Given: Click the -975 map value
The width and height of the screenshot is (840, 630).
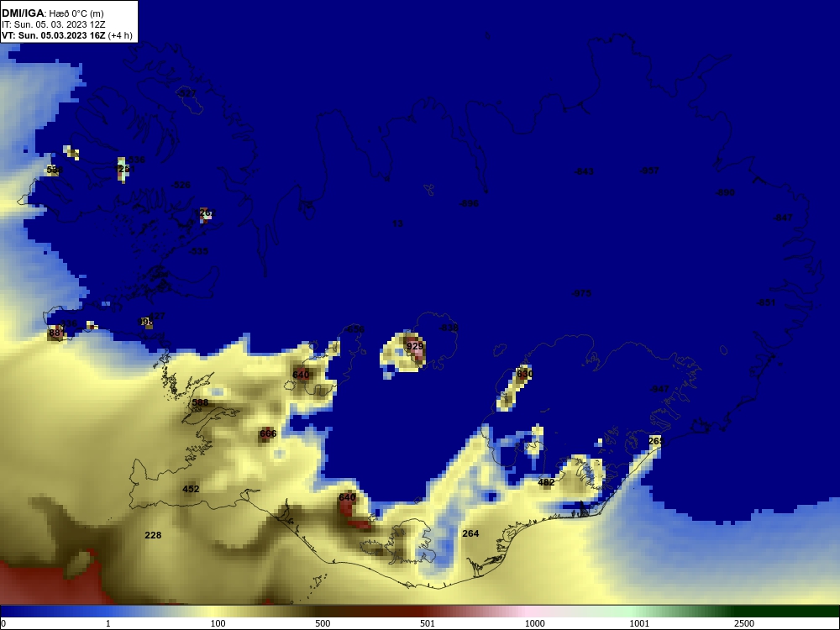Looking at the screenshot, I should (581, 293).
